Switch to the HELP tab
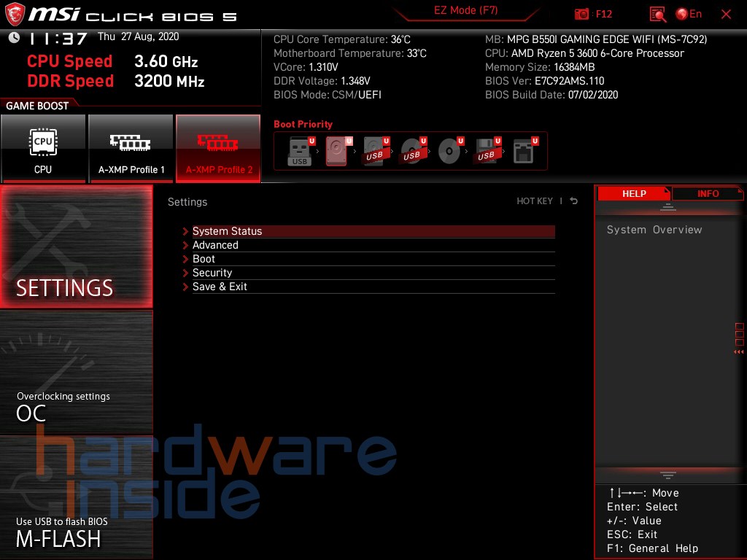747x560 pixels. pos(634,193)
